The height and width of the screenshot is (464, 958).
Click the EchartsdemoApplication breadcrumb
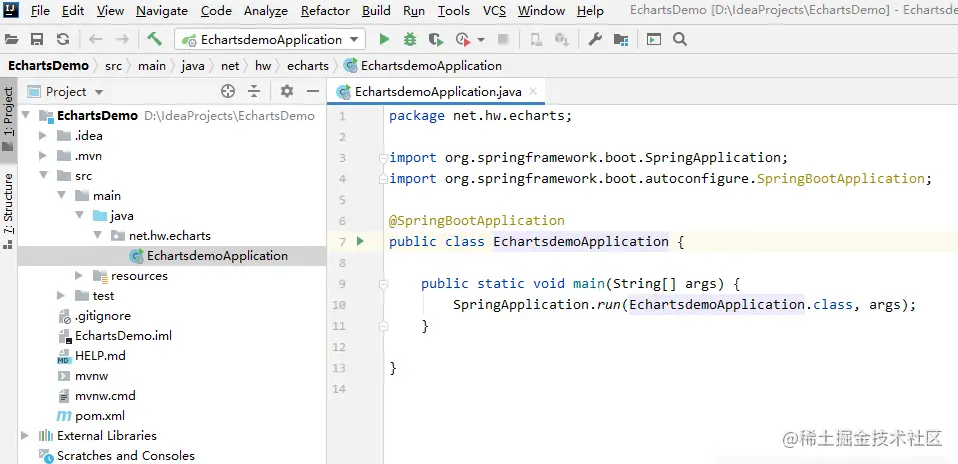423,65
